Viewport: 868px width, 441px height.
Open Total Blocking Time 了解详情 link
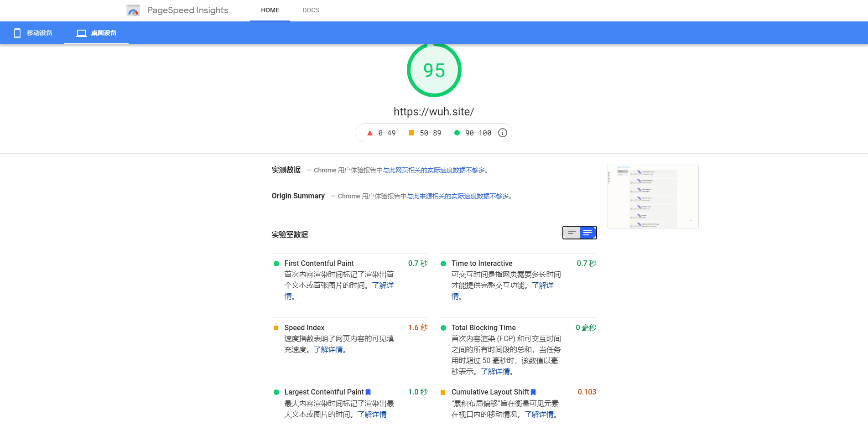495,372
